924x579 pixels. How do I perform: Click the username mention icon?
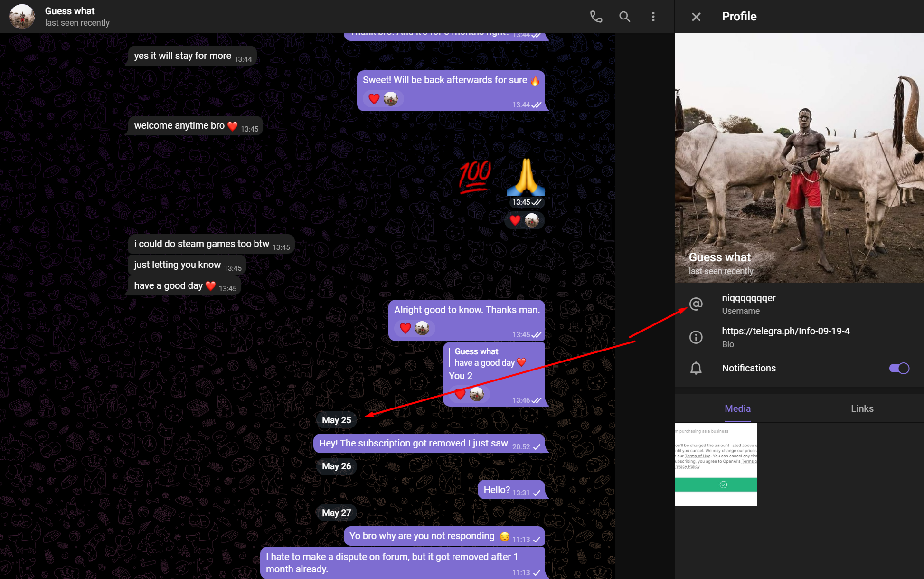[x=695, y=304]
